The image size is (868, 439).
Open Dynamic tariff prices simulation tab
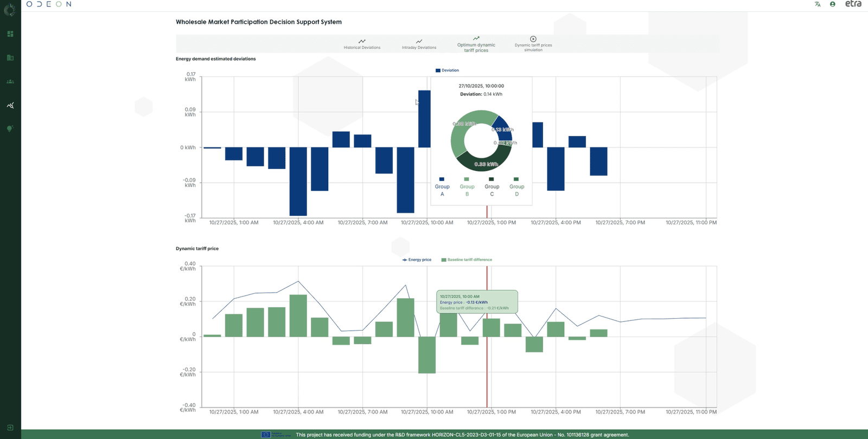[x=533, y=44]
